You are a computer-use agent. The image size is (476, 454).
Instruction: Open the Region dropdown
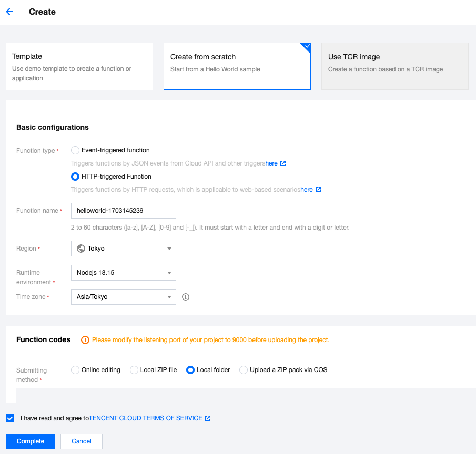click(123, 249)
